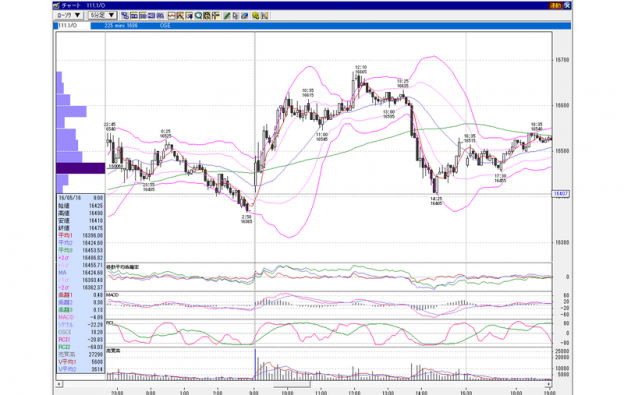Click the red moving-average line icon
This screenshot has height=395, width=624.
[x=172, y=16]
